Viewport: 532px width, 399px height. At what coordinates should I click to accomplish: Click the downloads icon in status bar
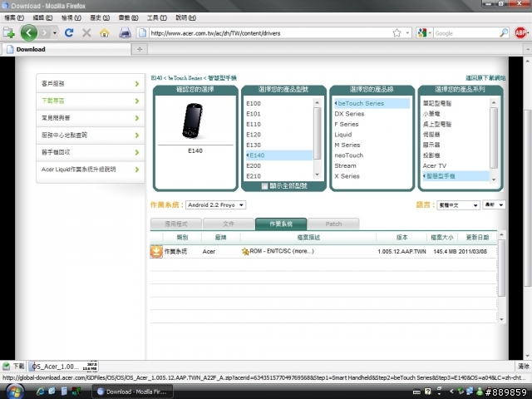pyautogui.click(x=6, y=366)
